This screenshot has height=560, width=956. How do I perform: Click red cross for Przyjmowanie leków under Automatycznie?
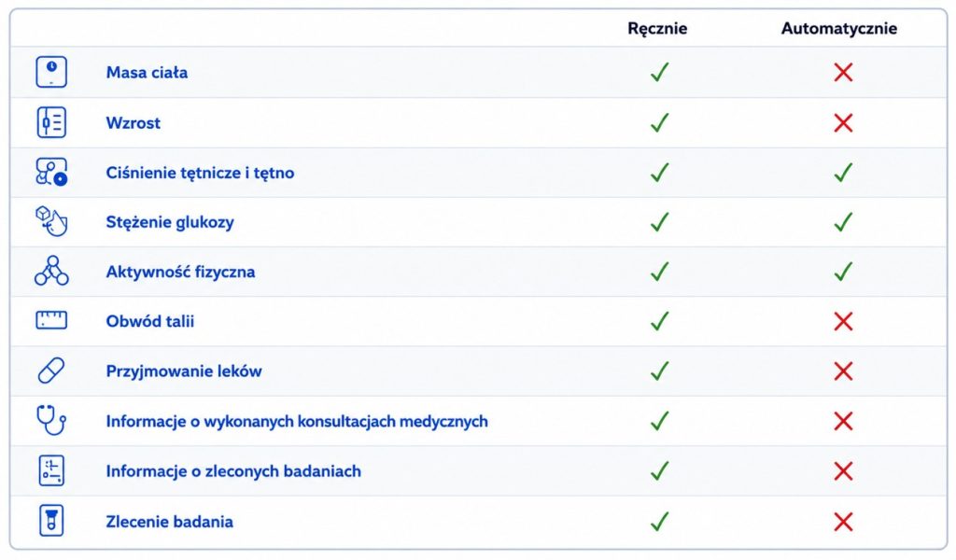pyautogui.click(x=843, y=371)
